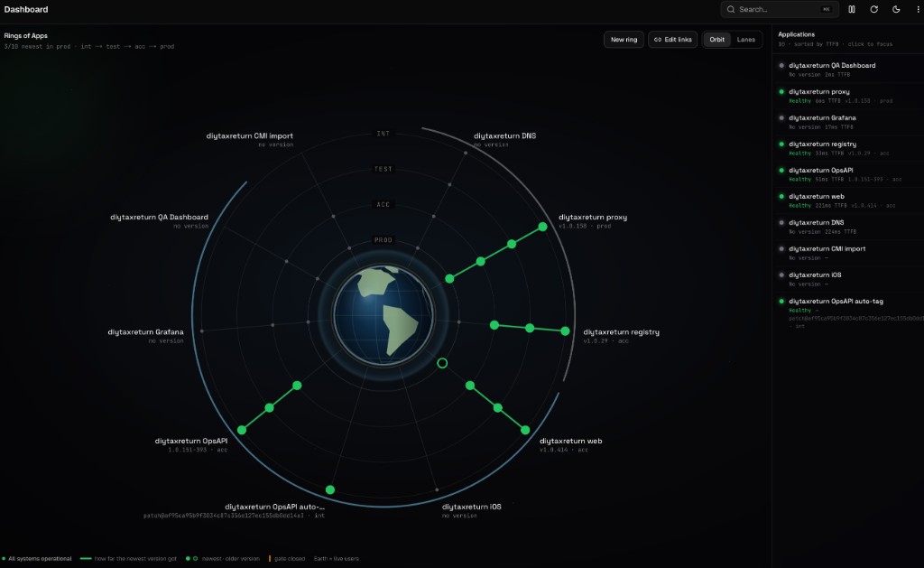Viewport: 924px width, 568px height.
Task: Click web's TEST ring node
Action: tap(498, 407)
